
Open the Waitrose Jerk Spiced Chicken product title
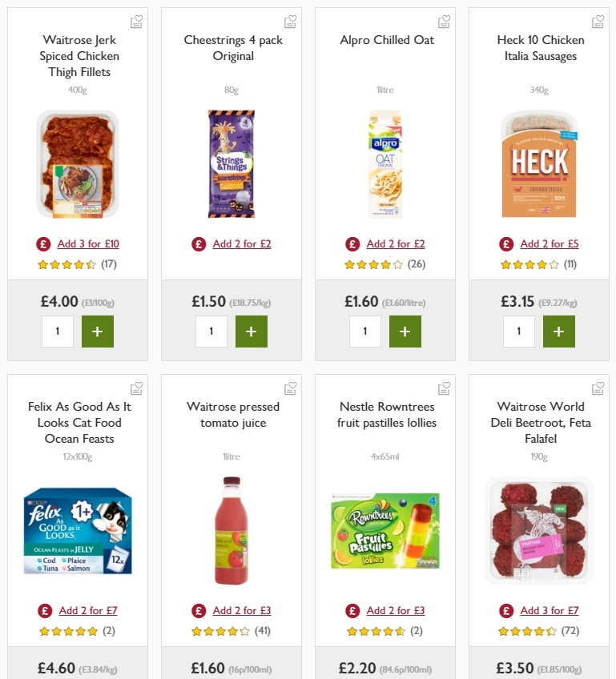coord(78,56)
